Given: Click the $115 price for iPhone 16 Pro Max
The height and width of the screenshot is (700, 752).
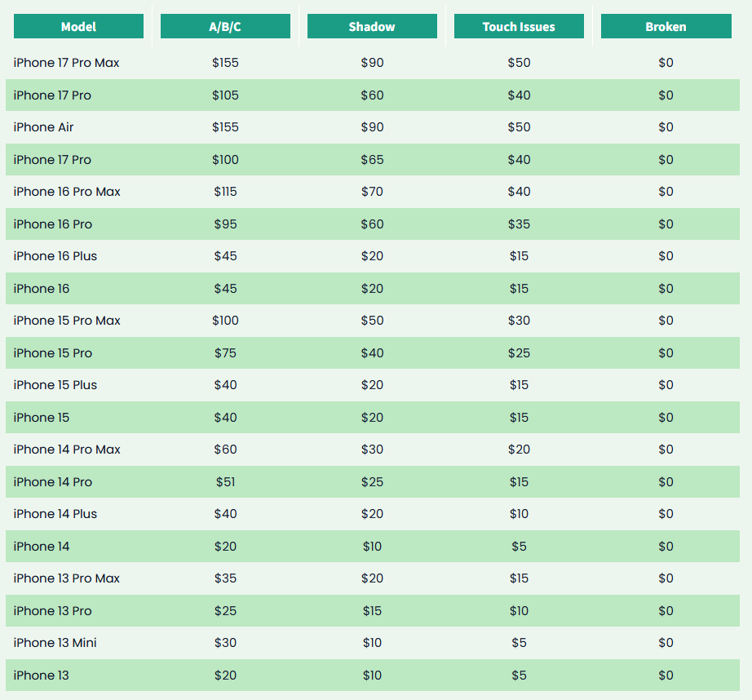Looking at the screenshot, I should tap(225, 192).
